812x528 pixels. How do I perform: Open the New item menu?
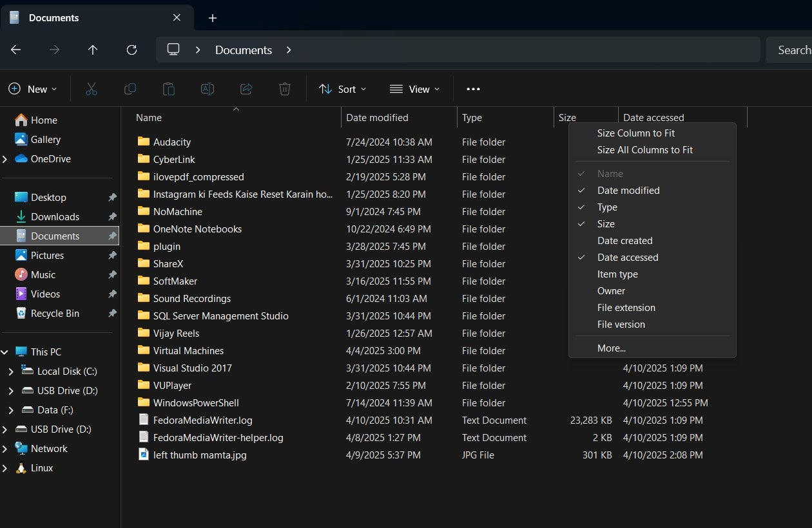tap(32, 89)
